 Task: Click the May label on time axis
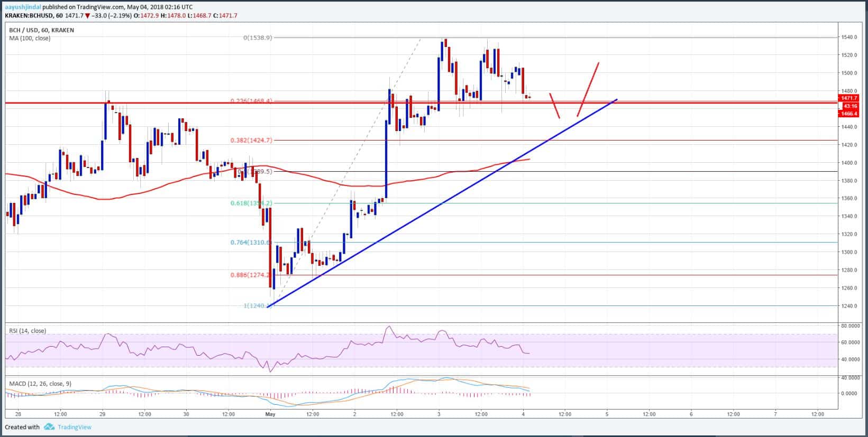(x=270, y=414)
